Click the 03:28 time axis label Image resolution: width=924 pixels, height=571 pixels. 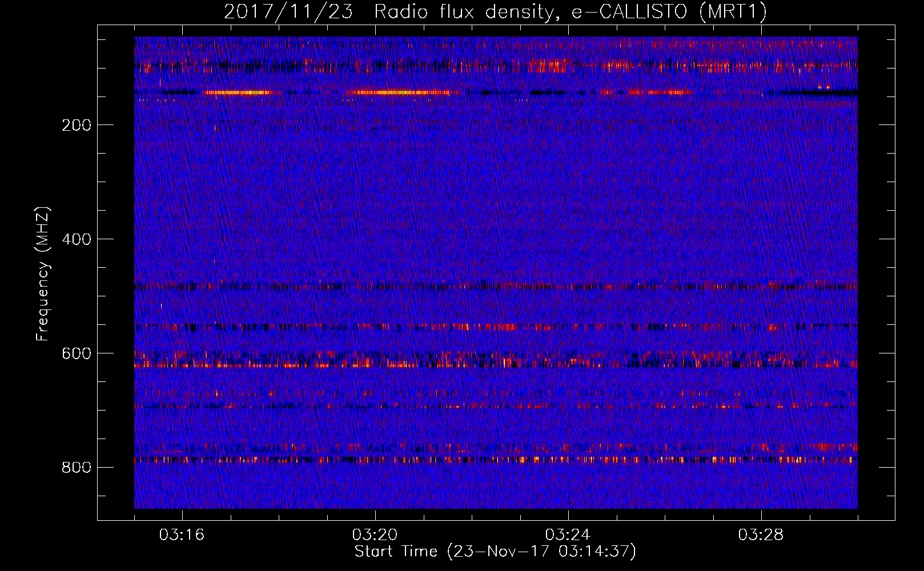761,534
